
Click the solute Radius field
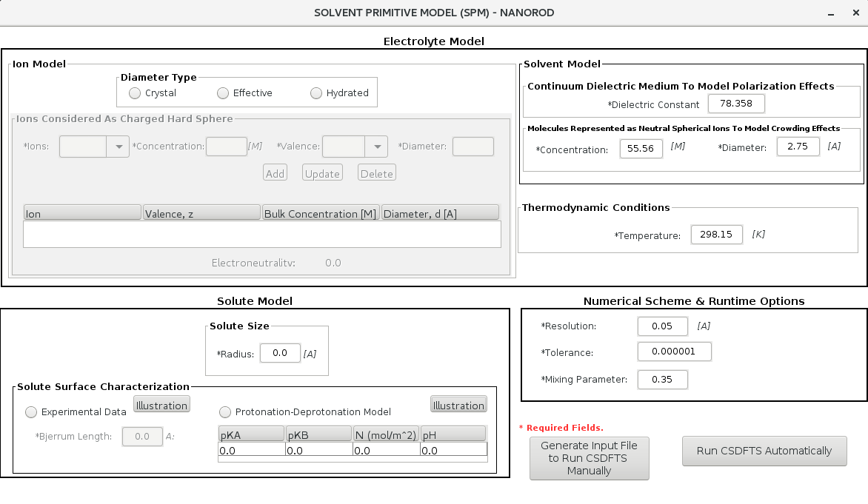tap(280, 354)
